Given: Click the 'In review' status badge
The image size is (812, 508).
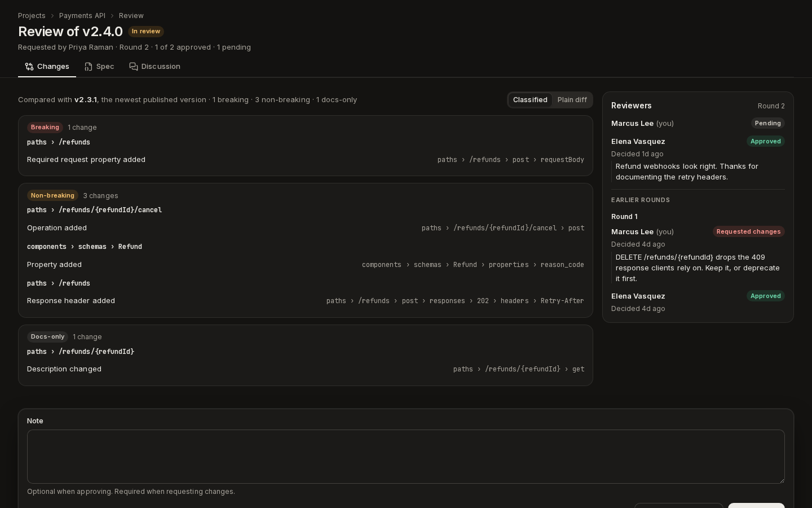Looking at the screenshot, I should tap(146, 32).
